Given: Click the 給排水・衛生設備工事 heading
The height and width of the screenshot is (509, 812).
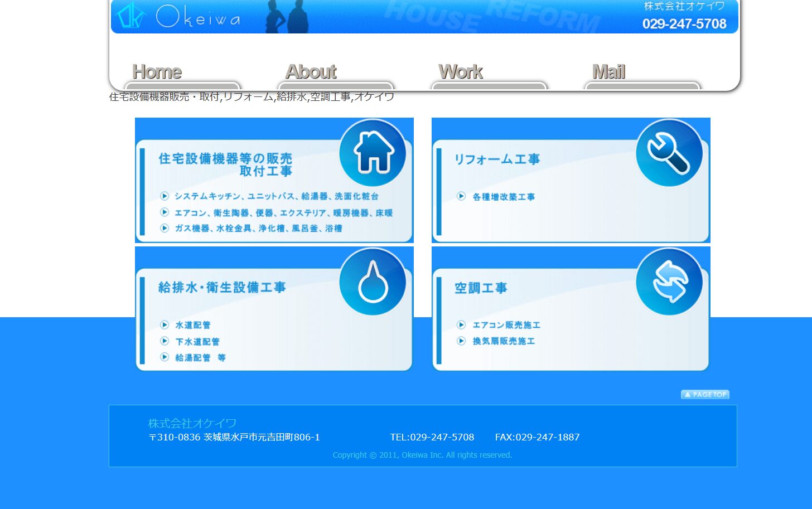Looking at the screenshot, I should tap(222, 288).
